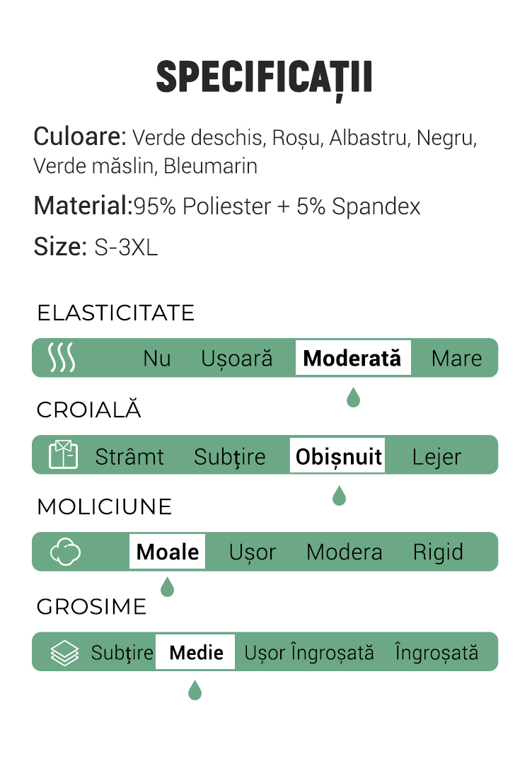Click the shirt icon in Croială bar
Screen dimensions: 532x778
coord(64,455)
